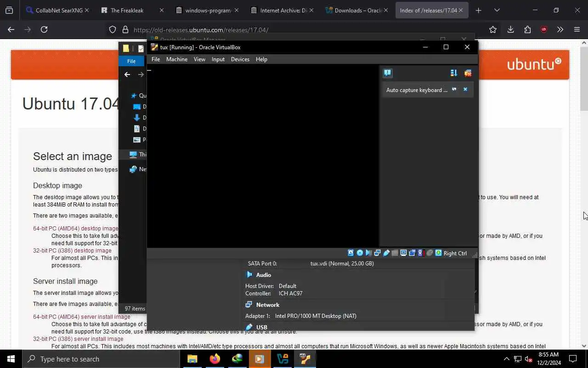Screen dimensions: 588x368
Task: Click the audio indicator in VM status bar
Action: 369,253
